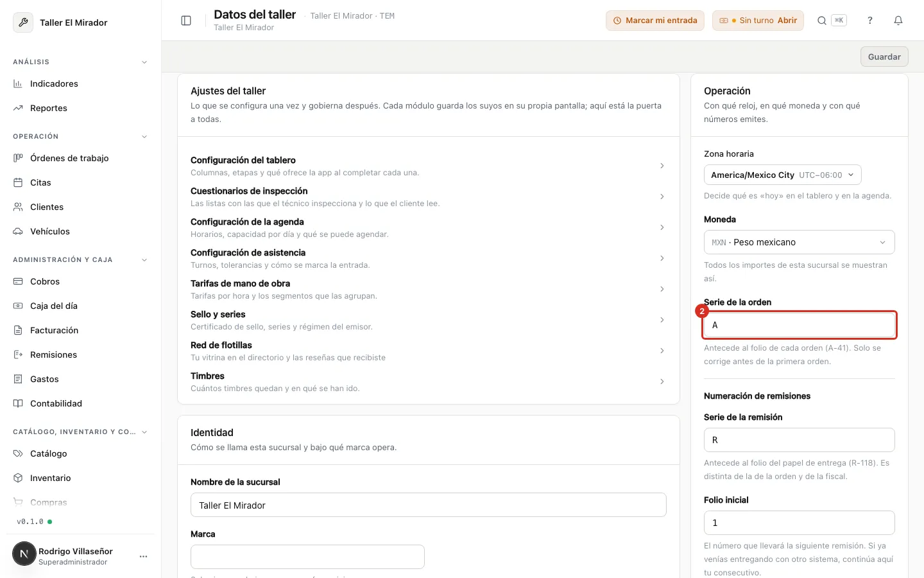This screenshot has width=924, height=578.
Task: Collapse the Análisis sidebar section
Action: [x=144, y=62]
